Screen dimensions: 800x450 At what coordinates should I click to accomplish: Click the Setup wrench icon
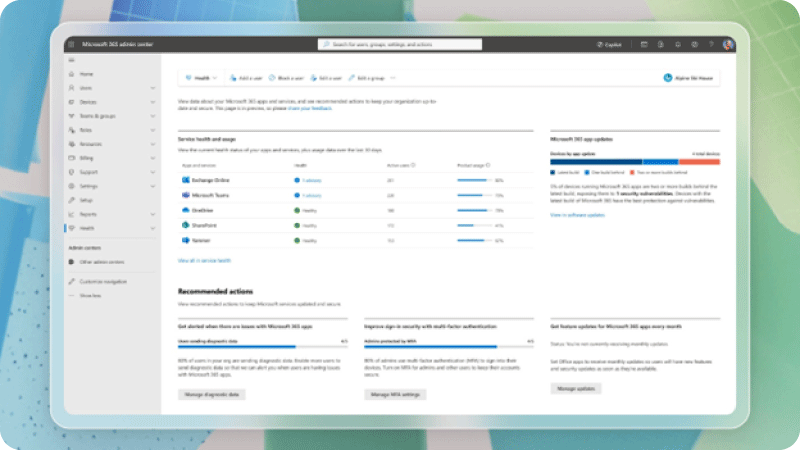coord(71,200)
